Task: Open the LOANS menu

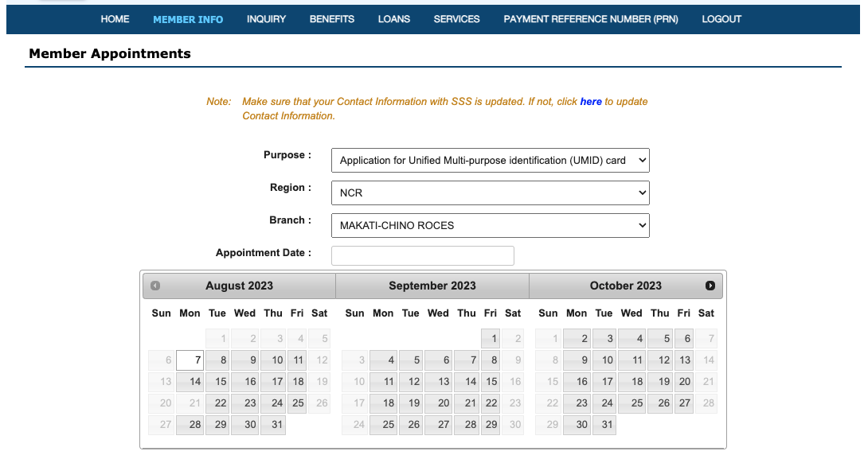Action: click(x=394, y=19)
